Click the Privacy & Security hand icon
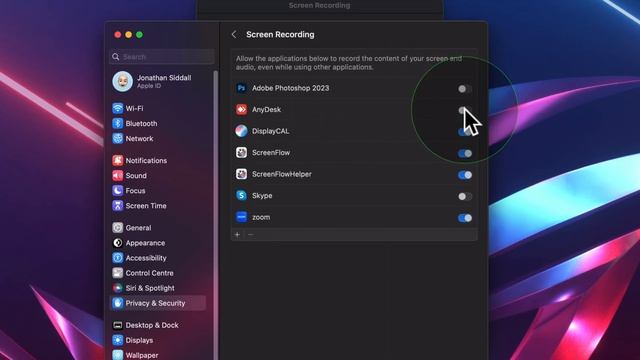This screenshot has width=640, height=360. click(118, 303)
